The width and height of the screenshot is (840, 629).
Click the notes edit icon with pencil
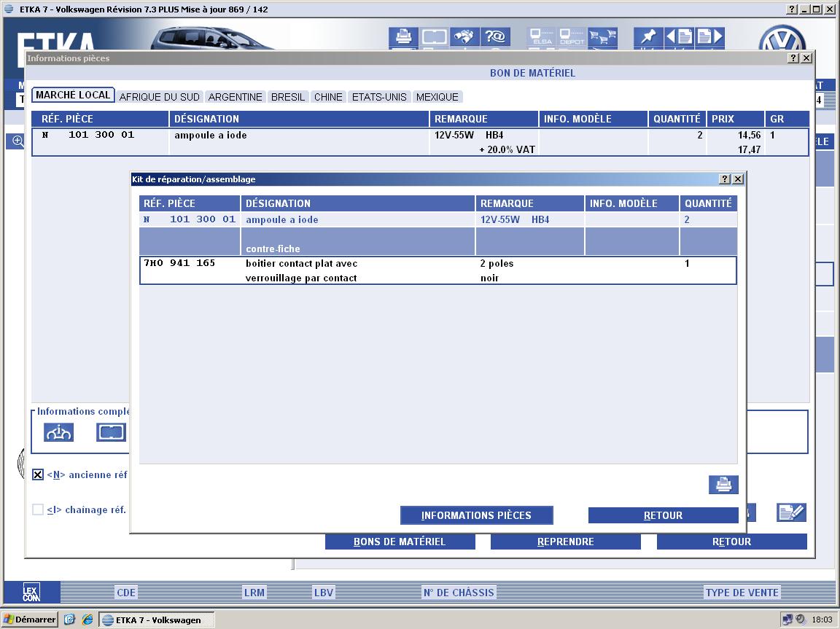pyautogui.click(x=791, y=512)
